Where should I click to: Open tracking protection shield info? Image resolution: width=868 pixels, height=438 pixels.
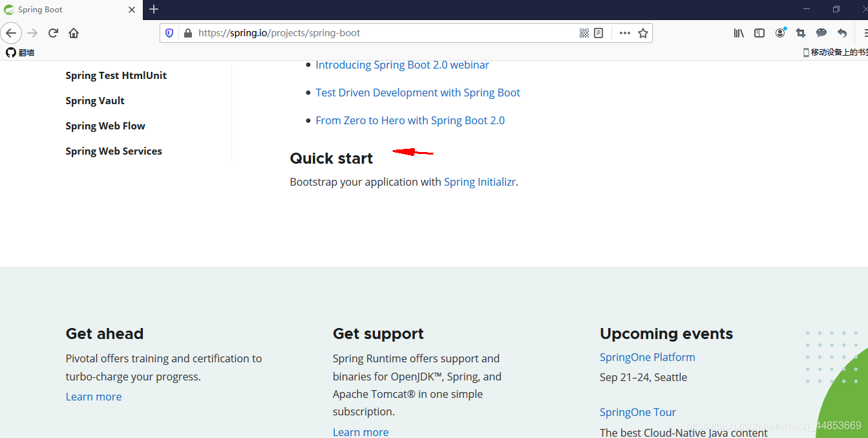[x=169, y=33]
